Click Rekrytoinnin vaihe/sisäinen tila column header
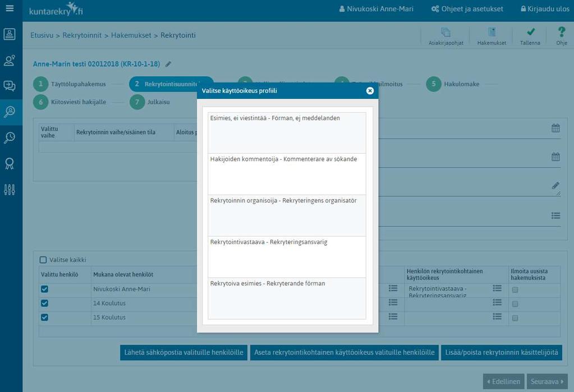Image resolution: width=574 pixels, height=392 pixels. coord(116,132)
